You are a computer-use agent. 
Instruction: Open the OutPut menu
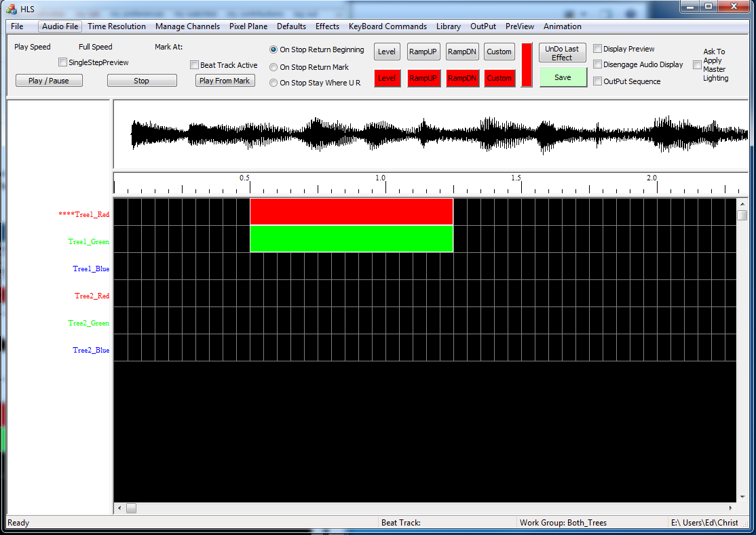[x=483, y=26]
